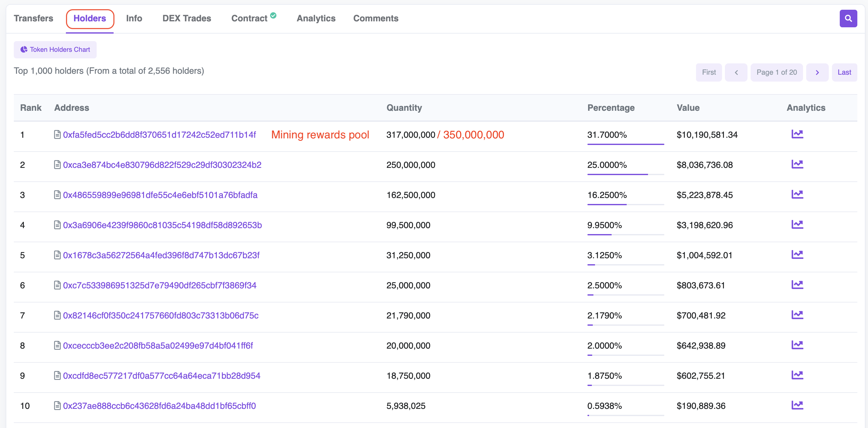Switch to the Transfers tab

pos(33,19)
